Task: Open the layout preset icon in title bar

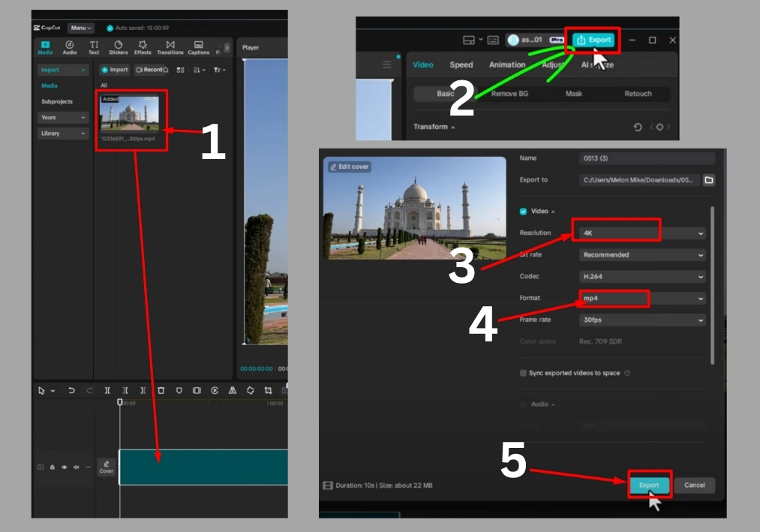Action: [469, 41]
